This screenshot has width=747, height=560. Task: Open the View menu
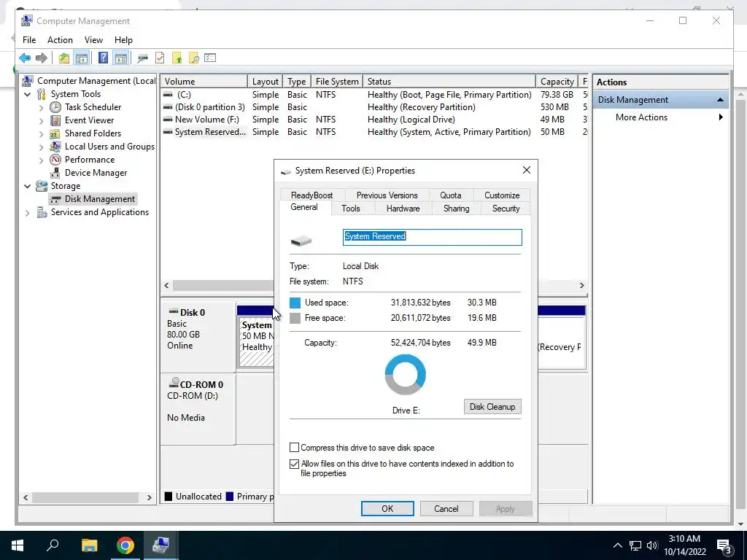[93, 40]
